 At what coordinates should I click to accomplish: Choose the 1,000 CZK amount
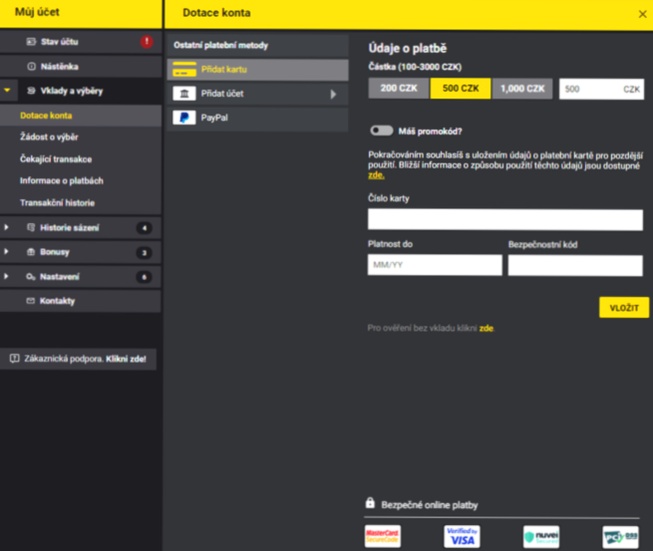click(522, 88)
